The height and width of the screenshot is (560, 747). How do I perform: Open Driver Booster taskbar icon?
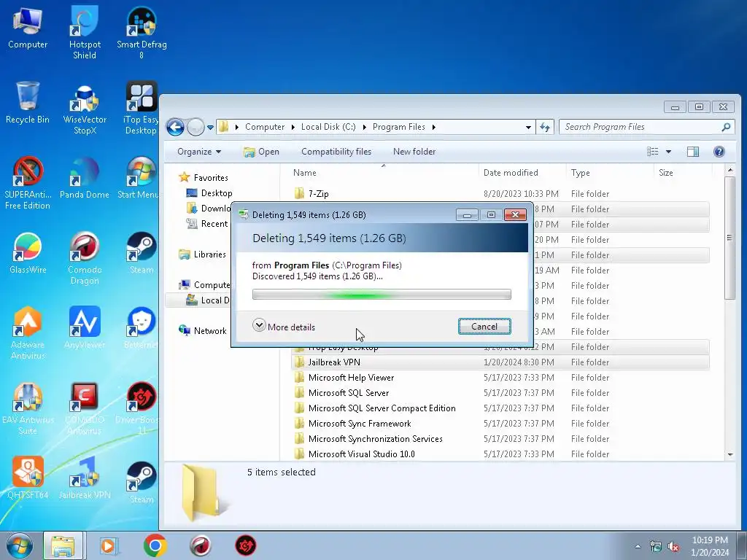point(245,545)
